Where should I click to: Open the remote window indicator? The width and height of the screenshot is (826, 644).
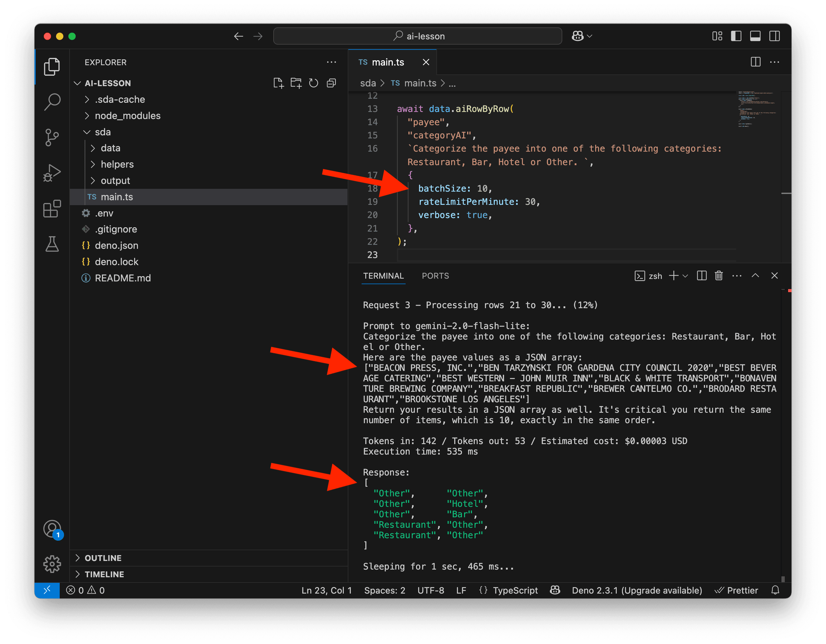click(x=47, y=590)
